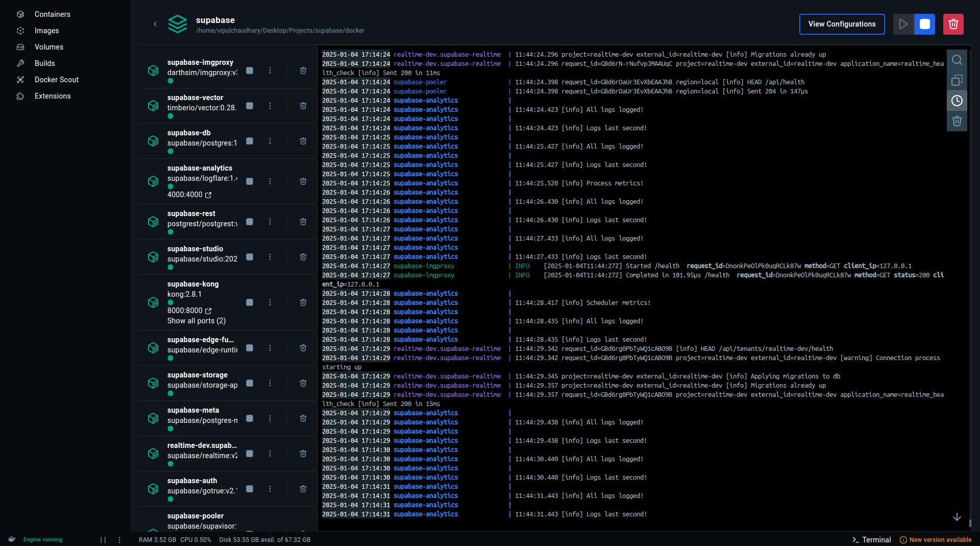Open the supabase-vector more actions menu
980x546 pixels.
point(270,106)
